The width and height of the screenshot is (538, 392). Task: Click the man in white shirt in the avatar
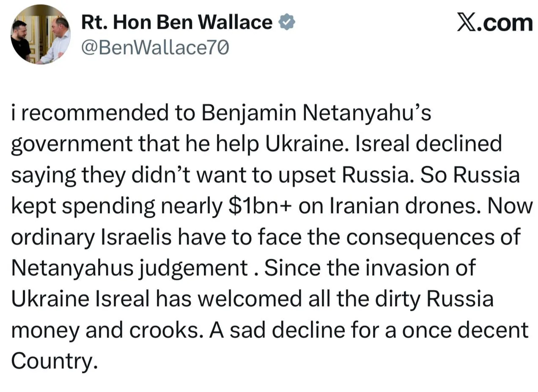(x=56, y=40)
